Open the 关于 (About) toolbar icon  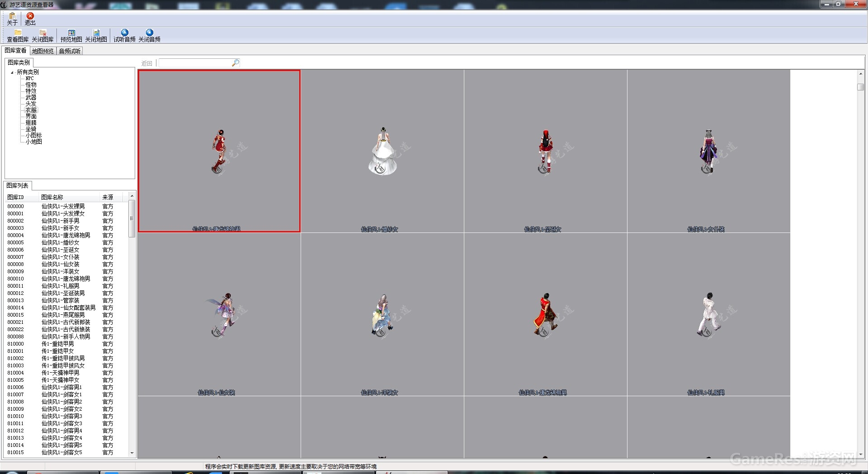point(12,19)
